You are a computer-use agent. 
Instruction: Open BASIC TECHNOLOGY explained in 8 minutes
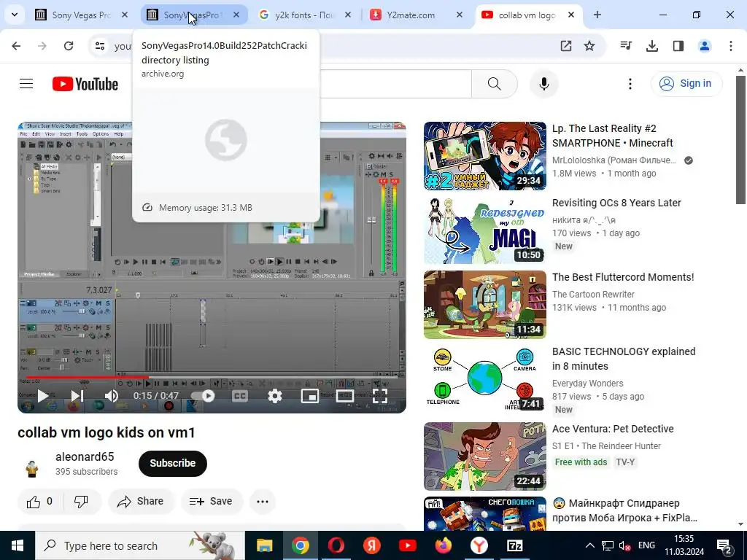[x=624, y=359]
